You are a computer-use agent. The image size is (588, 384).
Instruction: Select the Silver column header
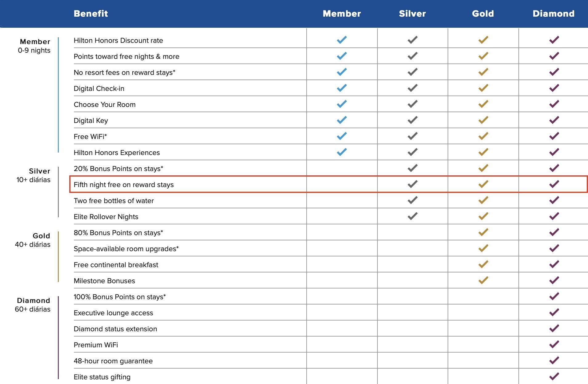tap(413, 14)
